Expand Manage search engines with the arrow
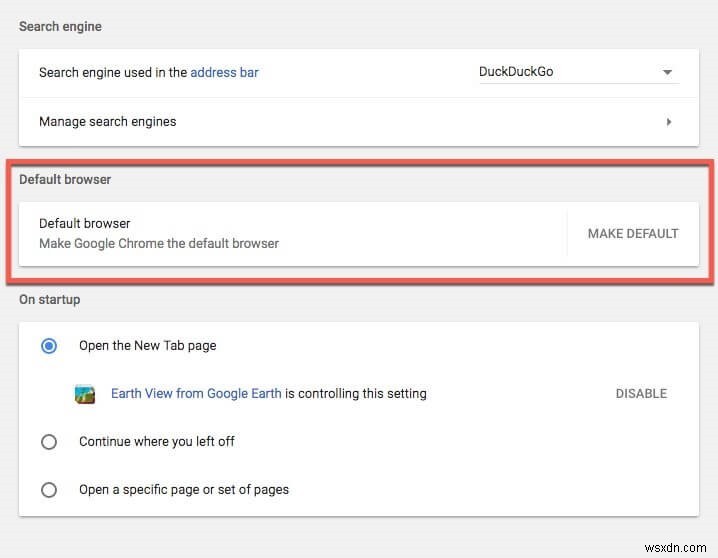 [668, 122]
